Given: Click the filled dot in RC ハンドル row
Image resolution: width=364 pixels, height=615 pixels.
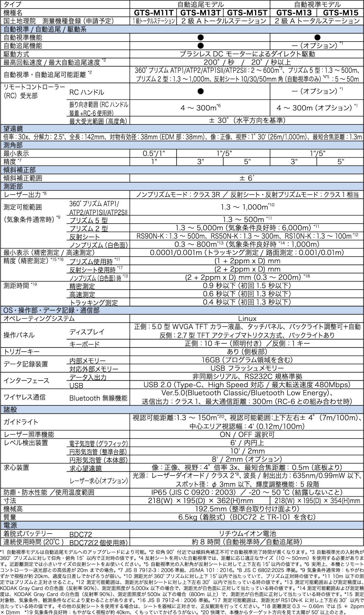Looking at the screenshot, I should click(x=200, y=91).
